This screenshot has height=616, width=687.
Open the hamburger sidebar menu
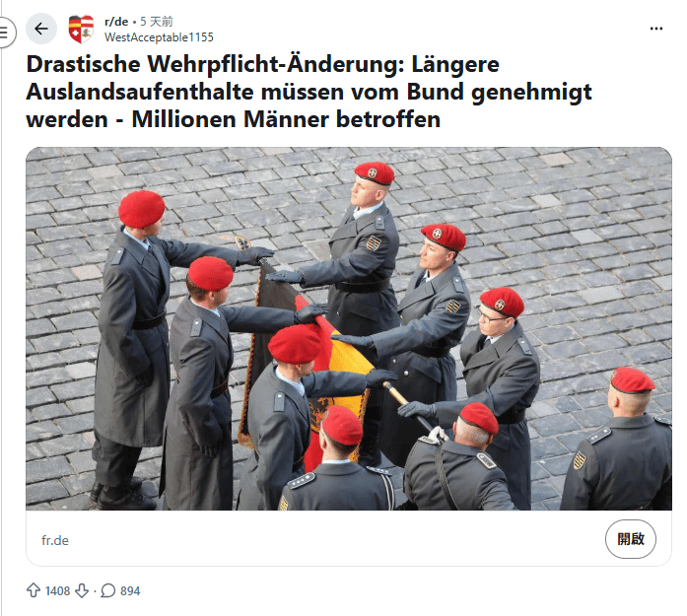[5, 32]
